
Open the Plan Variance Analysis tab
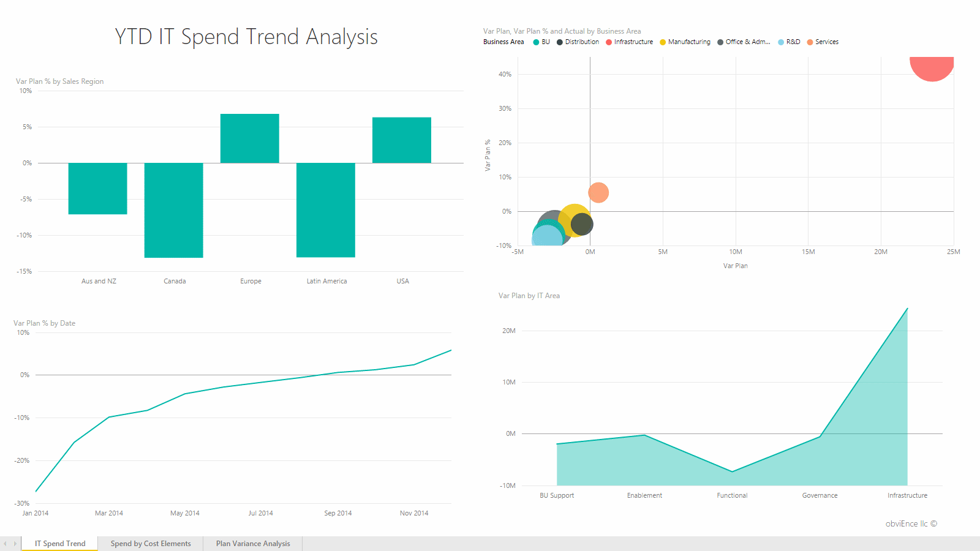click(x=253, y=544)
